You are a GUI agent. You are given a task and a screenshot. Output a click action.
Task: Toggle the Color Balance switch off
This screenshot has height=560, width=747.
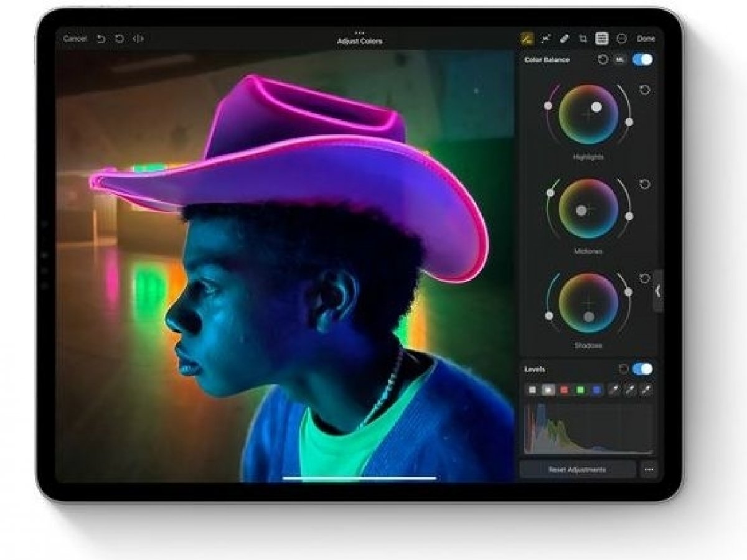click(642, 60)
